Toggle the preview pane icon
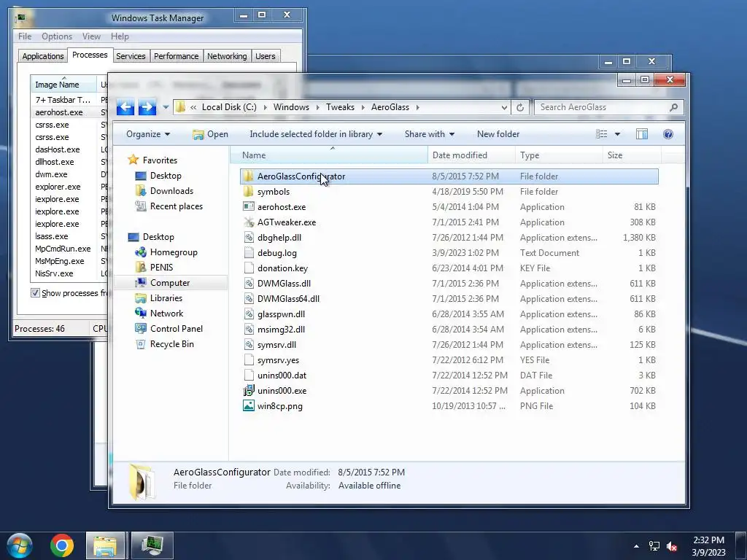 (x=642, y=134)
